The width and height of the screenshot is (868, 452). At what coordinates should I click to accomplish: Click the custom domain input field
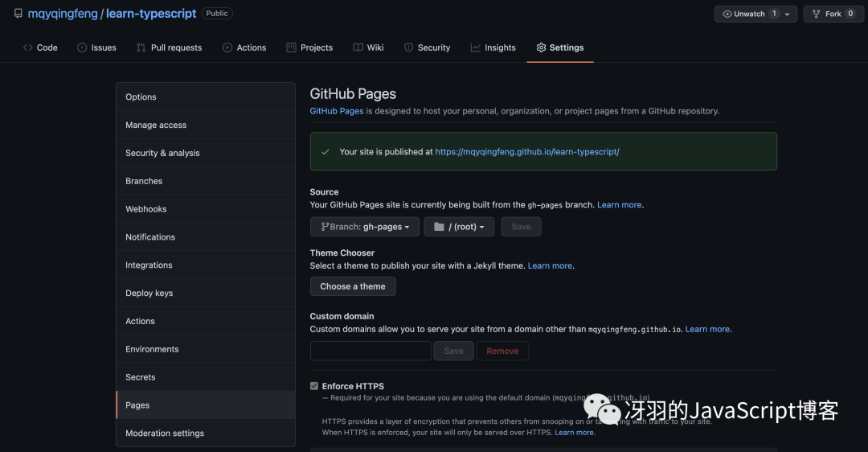tap(371, 351)
